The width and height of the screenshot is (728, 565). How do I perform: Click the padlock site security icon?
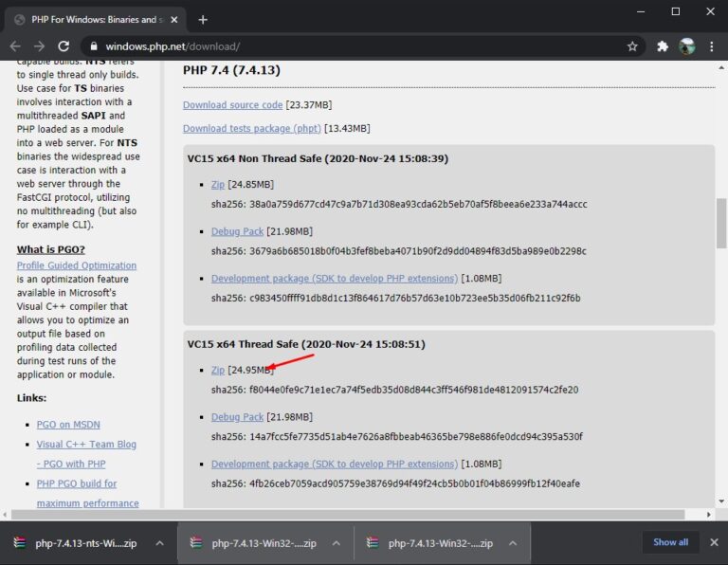coord(94,46)
